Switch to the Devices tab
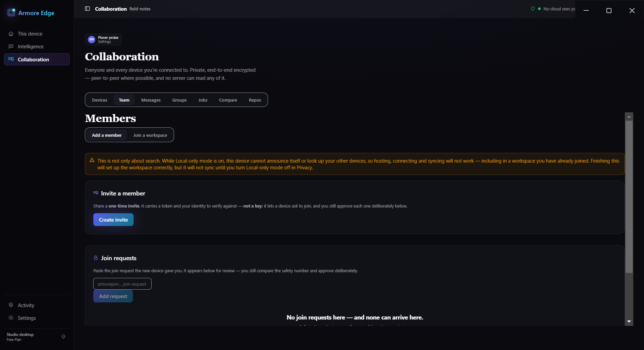Image resolution: width=644 pixels, height=350 pixels. [100, 100]
